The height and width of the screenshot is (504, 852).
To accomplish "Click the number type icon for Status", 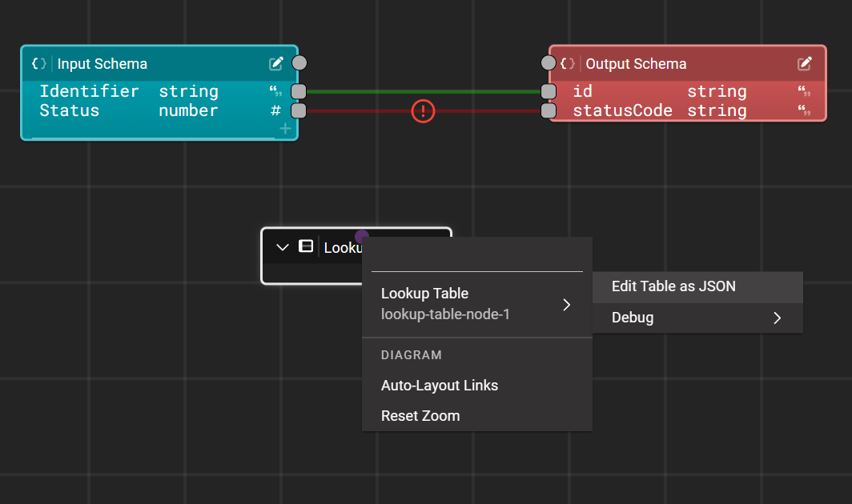I will point(276,110).
